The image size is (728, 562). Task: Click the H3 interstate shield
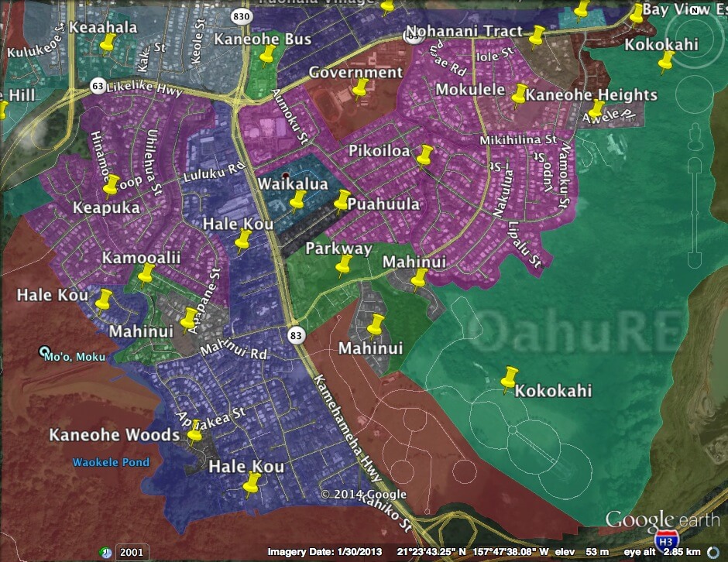pos(665,540)
